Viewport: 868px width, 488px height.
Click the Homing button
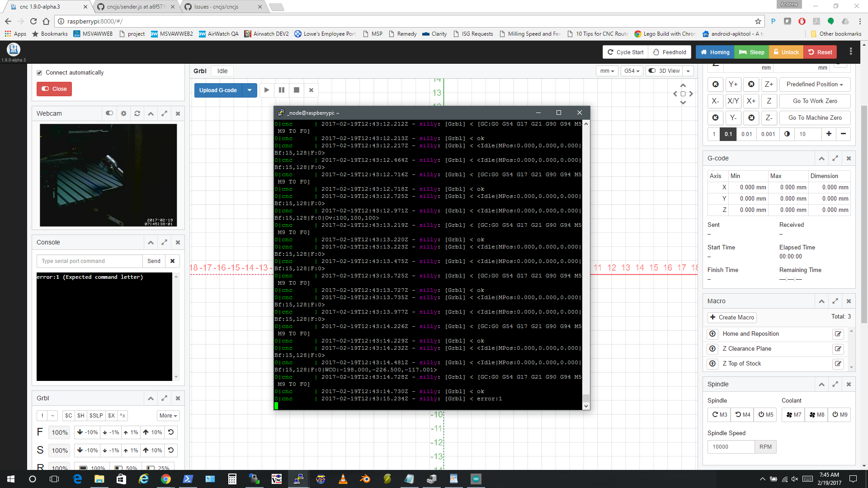(x=715, y=52)
